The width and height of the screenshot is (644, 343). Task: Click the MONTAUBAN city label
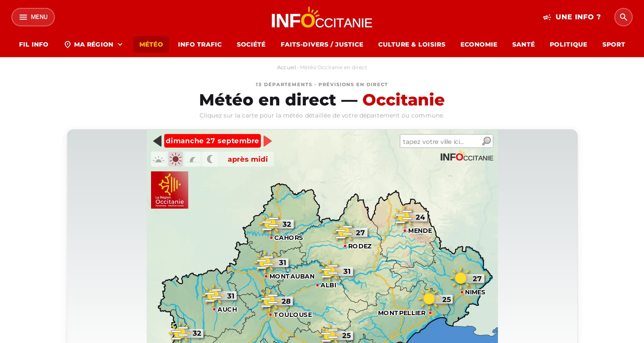292,277
